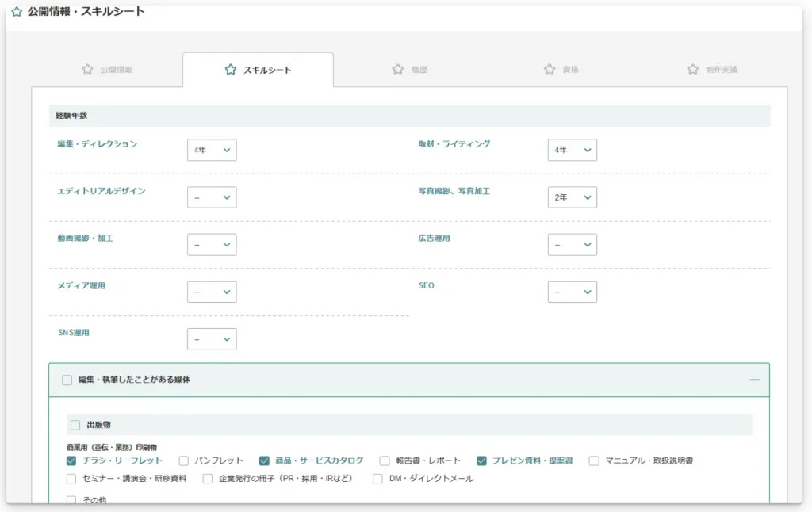Uncheck the チラシ・リーフレット checkbox
Image resolution: width=812 pixels, height=512 pixels.
click(71, 460)
